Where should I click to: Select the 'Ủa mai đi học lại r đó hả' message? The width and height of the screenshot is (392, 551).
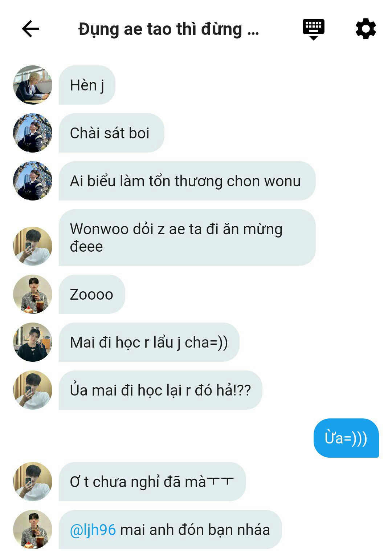pyautogui.click(x=160, y=390)
